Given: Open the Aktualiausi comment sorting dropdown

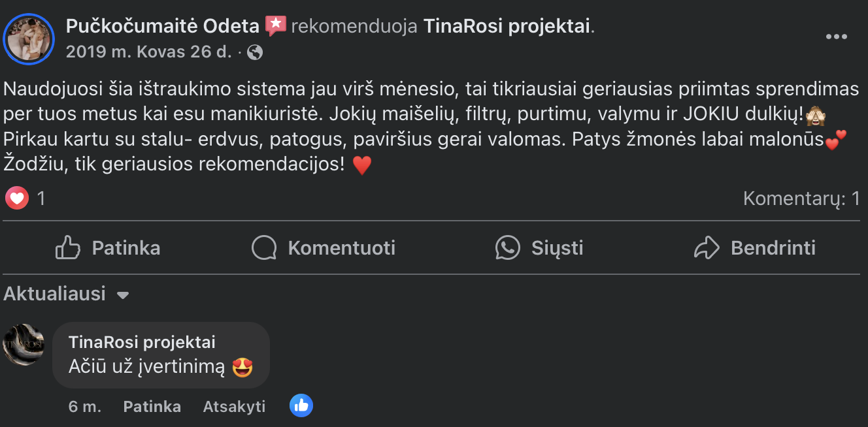Looking at the screenshot, I should pyautogui.click(x=55, y=294).
